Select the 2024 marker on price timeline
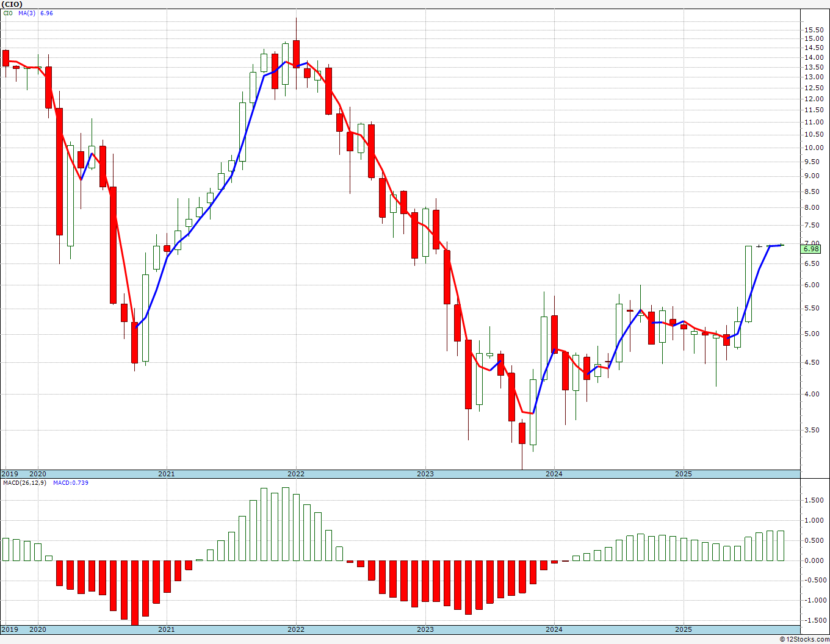The width and height of the screenshot is (830, 644). tap(554, 474)
